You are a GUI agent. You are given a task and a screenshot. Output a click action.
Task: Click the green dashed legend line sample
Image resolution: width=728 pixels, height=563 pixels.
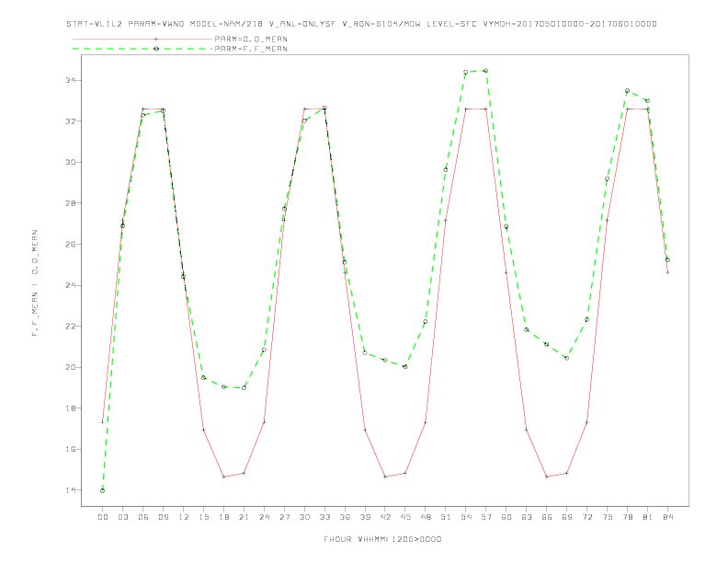(142, 49)
